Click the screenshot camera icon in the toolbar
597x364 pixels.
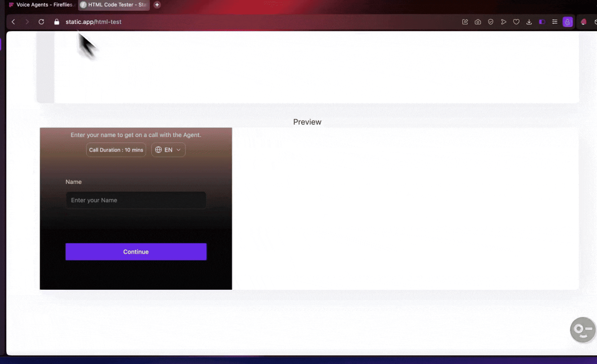point(478,22)
